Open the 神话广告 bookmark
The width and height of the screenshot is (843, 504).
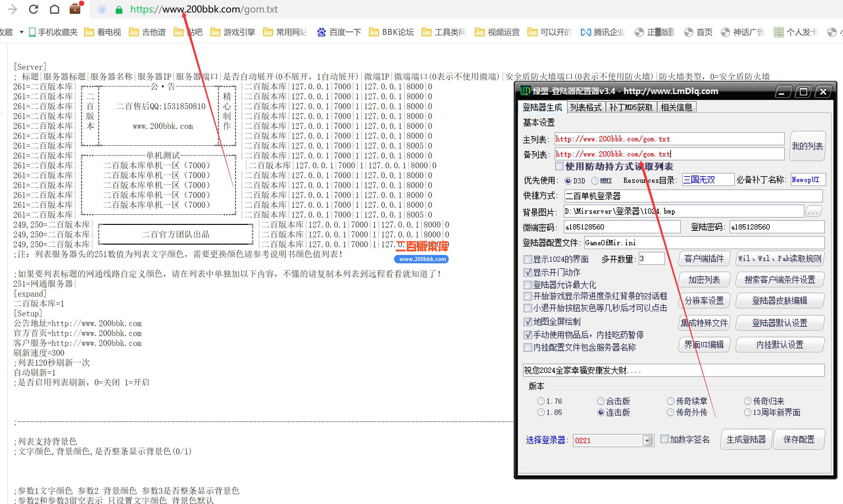pyautogui.click(x=743, y=32)
